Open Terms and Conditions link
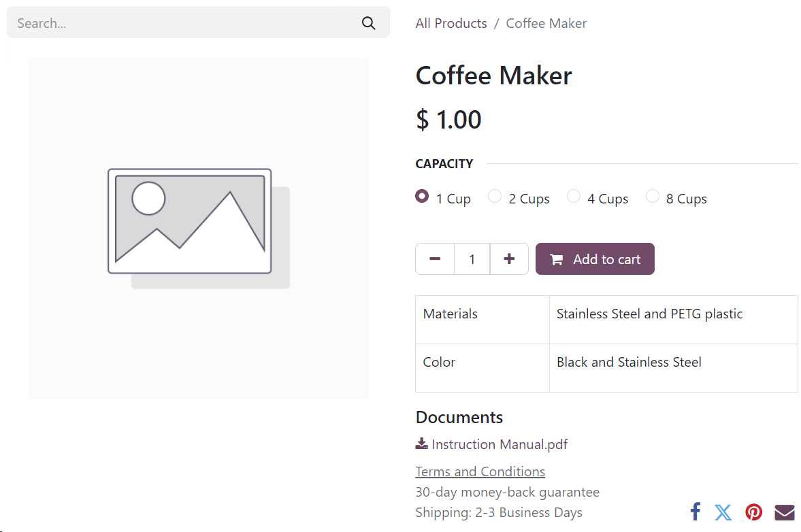Screen dimensions: 801x532 pyautogui.click(x=480, y=471)
